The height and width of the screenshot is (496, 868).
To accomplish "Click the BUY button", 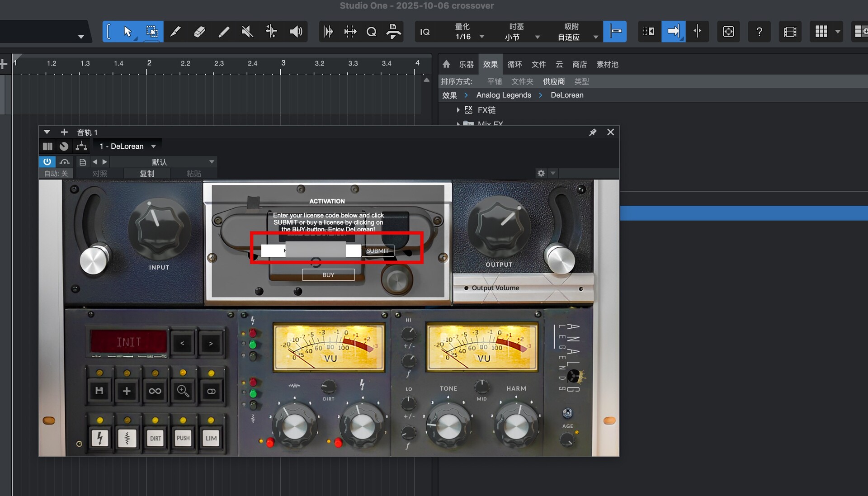I will 328,275.
